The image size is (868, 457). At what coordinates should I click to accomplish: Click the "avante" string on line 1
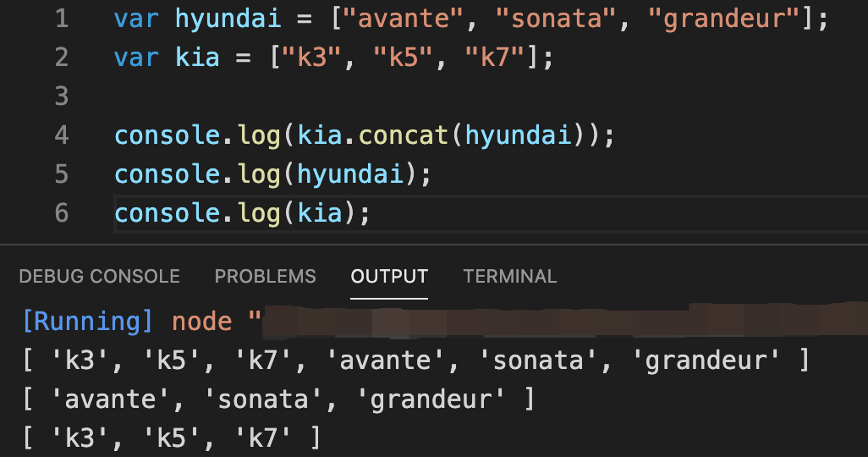[403, 19]
